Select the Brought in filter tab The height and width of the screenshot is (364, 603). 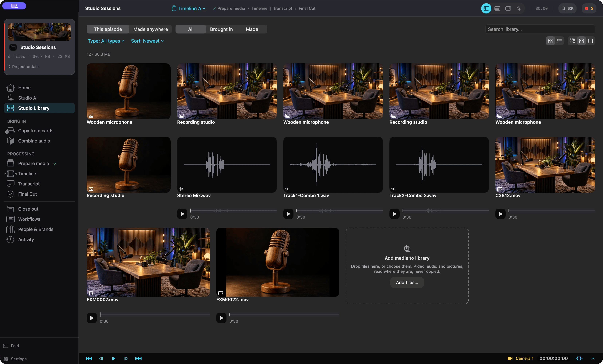[221, 29]
